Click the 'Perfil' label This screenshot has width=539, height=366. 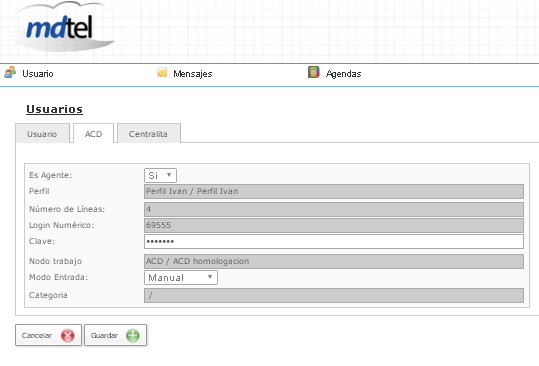[x=39, y=191]
